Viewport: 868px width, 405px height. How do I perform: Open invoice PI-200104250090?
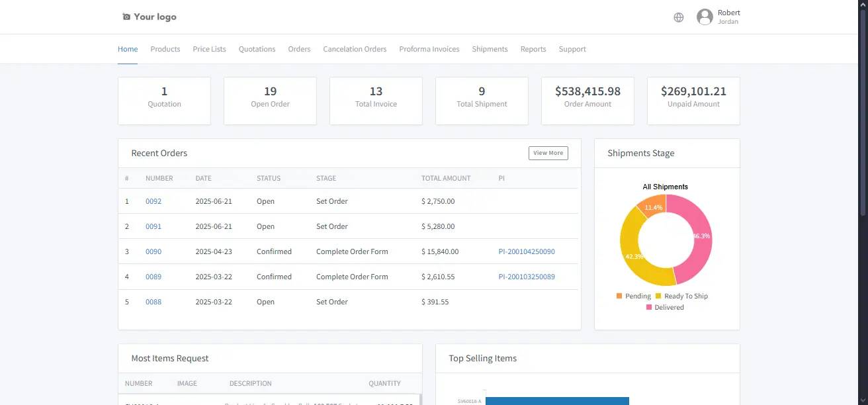coord(527,251)
